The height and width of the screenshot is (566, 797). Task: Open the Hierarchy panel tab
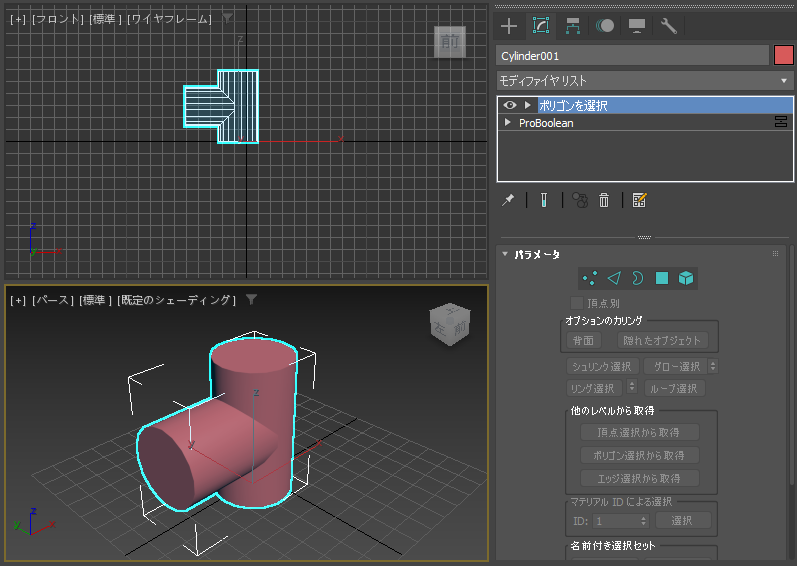coord(573,26)
